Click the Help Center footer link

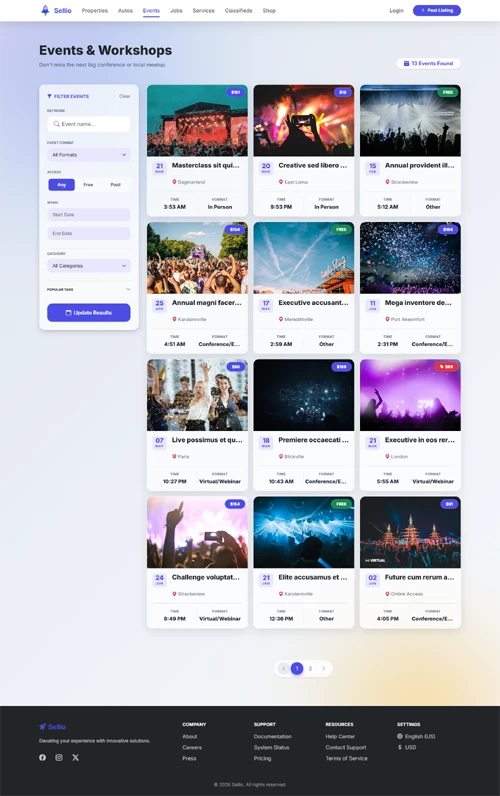(340, 737)
